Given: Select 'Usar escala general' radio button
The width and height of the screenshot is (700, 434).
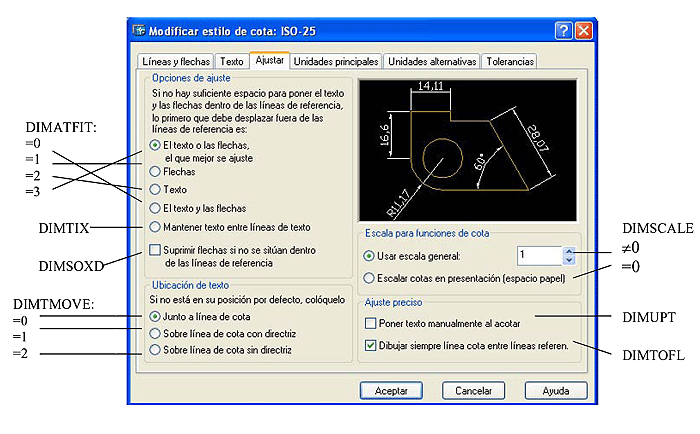Looking at the screenshot, I should tap(369, 256).
